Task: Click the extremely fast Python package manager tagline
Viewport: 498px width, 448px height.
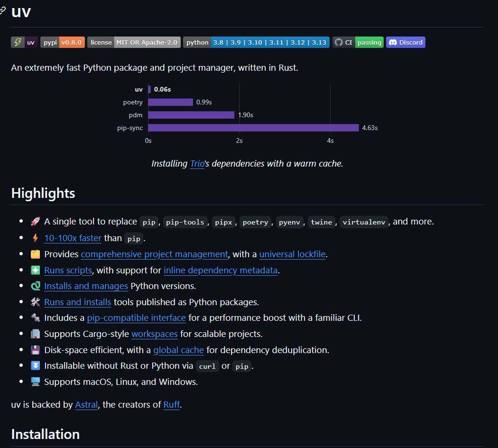Action: [x=155, y=68]
